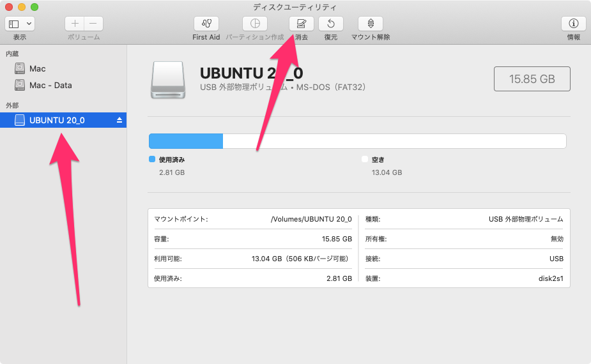Image resolution: width=591 pixels, height=364 pixels.
Task: Click the 13.04 GB（506 KBパージ可能）value
Action: 301,259
